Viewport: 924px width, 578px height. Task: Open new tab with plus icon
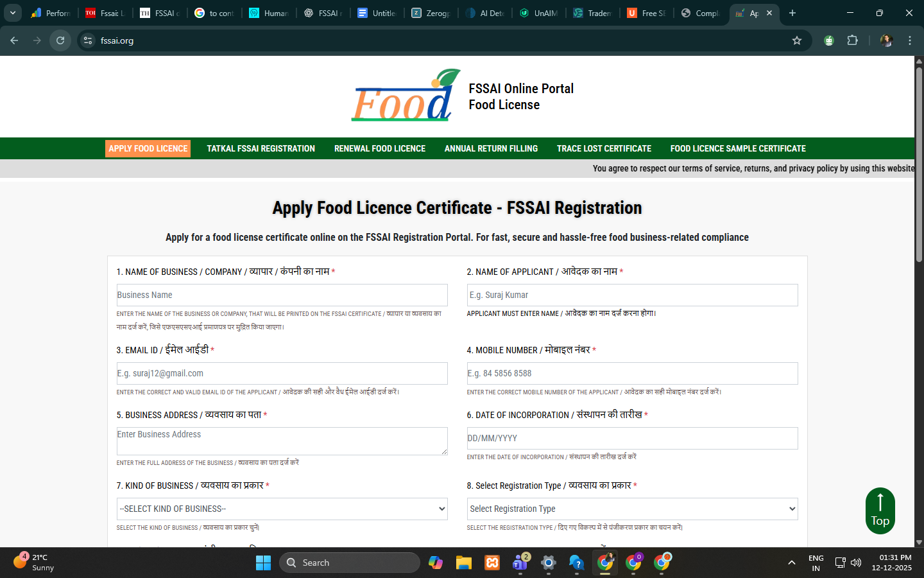coord(792,13)
